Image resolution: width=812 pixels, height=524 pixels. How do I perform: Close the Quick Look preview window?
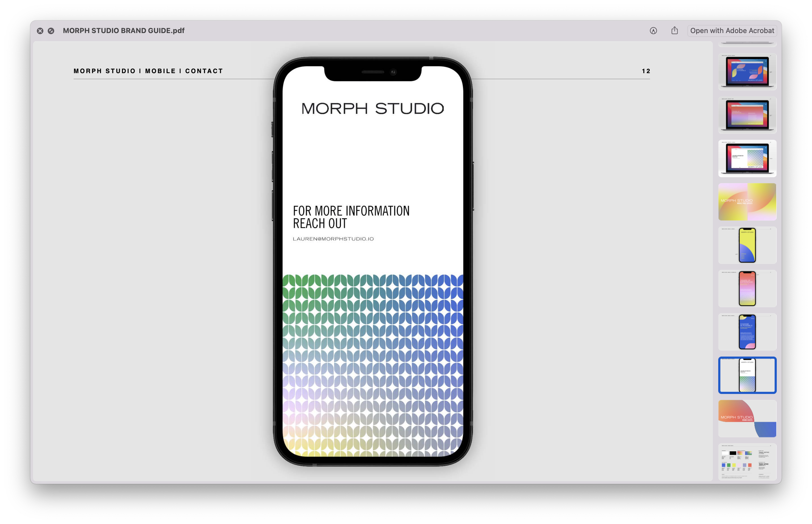pyautogui.click(x=40, y=31)
